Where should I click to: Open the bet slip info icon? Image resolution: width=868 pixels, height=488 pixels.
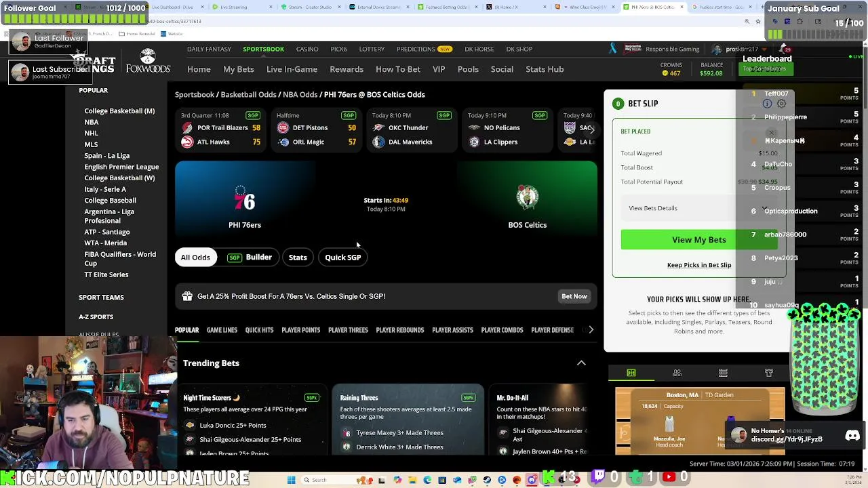(x=767, y=104)
